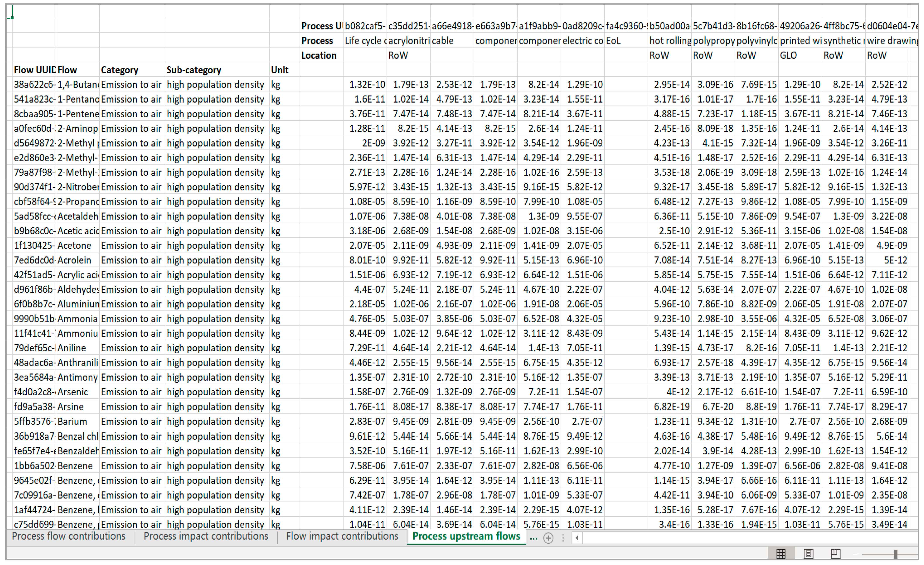Select the Sub-category header cell
924x565 pixels.
(x=217, y=70)
